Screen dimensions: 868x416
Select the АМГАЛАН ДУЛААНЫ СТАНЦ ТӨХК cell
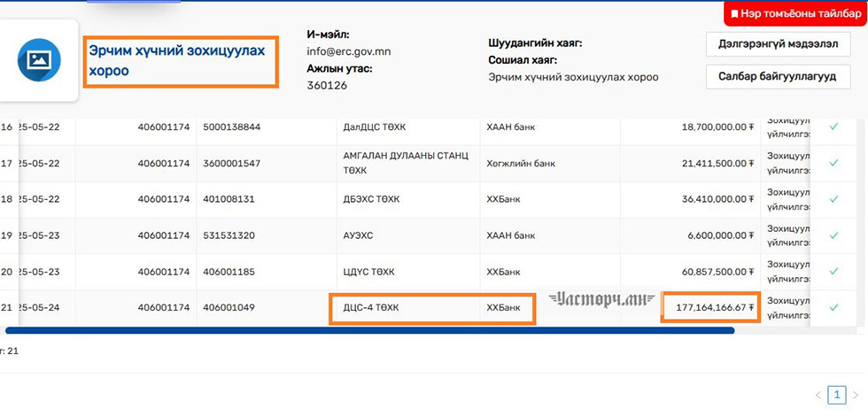(406, 163)
